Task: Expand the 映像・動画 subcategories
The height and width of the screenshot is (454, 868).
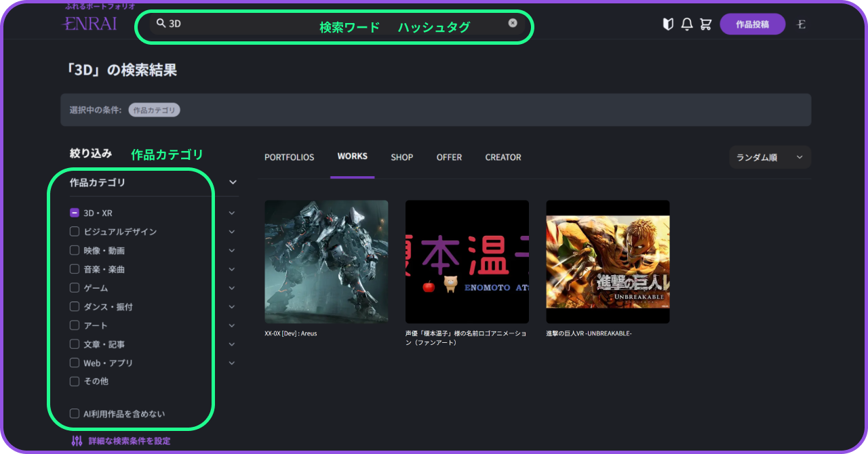Action: [232, 251]
